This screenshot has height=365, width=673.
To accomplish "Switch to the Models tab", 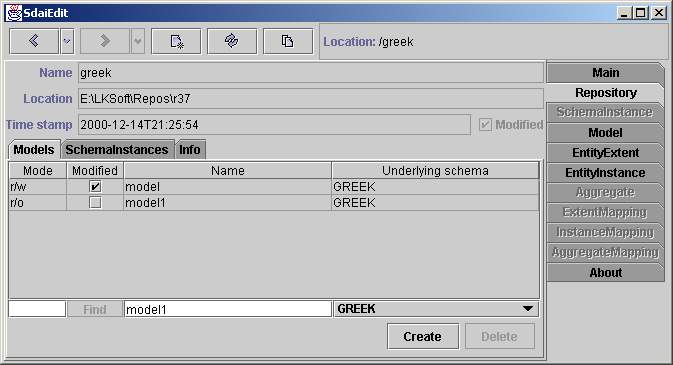I will (x=34, y=149).
